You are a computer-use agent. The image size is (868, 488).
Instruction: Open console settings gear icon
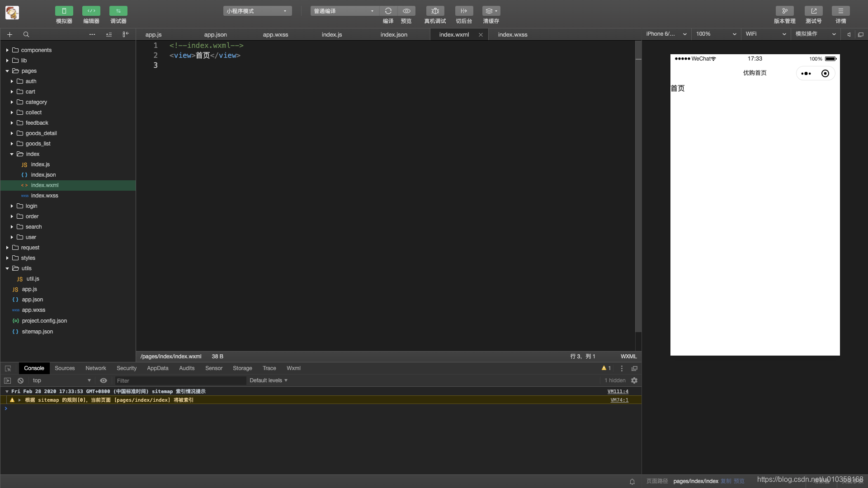pyautogui.click(x=634, y=380)
